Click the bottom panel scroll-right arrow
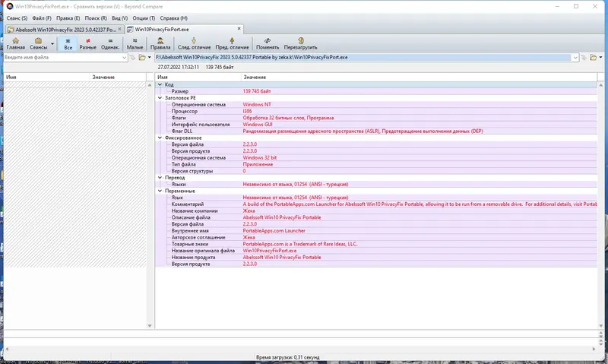Viewport: 608px width, 364px height. click(594, 349)
